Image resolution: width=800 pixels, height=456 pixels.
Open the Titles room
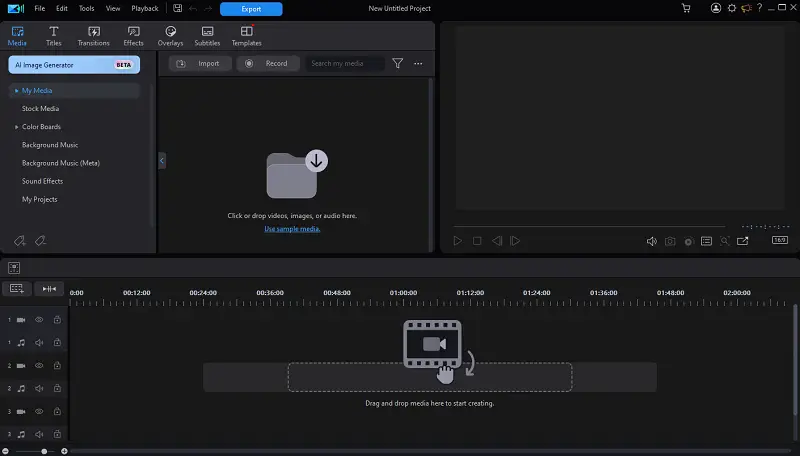coord(54,36)
